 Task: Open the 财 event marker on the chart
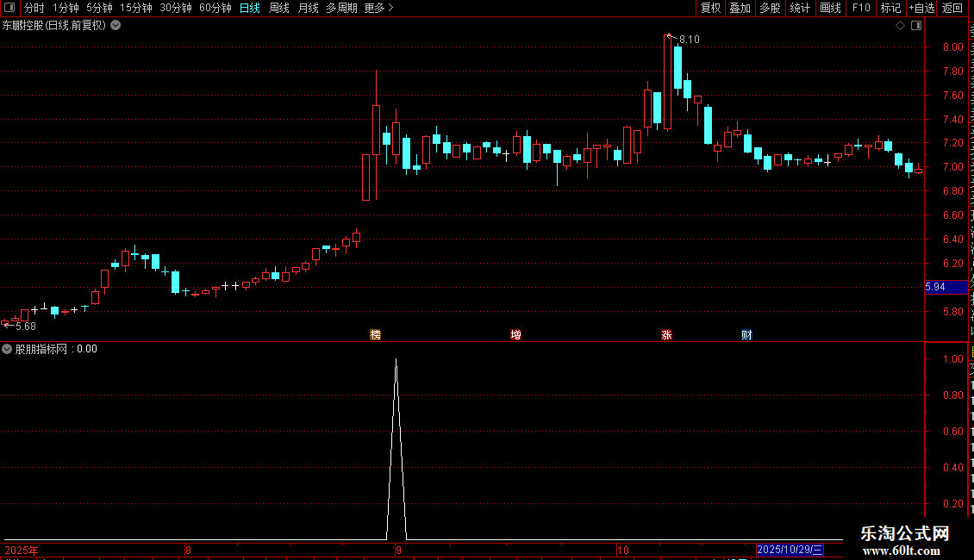746,334
